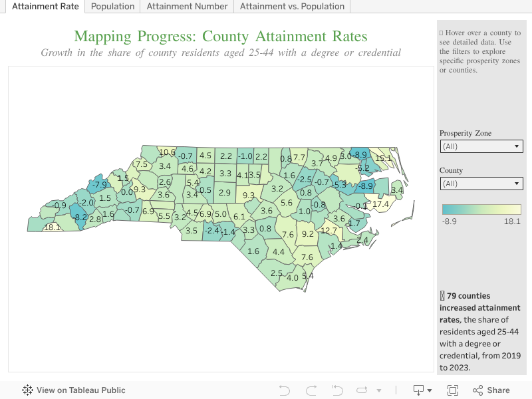Click the Revert view icon
Screen dimensions: 532x399
pos(337,390)
